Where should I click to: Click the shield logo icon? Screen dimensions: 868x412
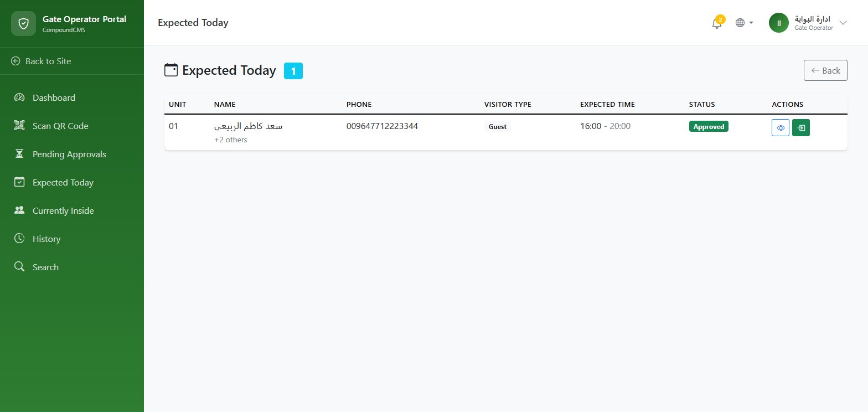[x=23, y=23]
